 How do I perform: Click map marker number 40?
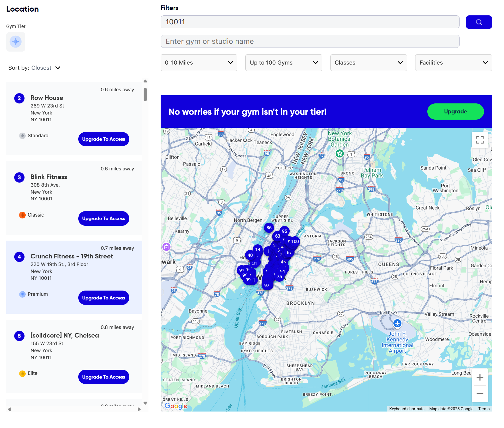pyautogui.click(x=250, y=255)
